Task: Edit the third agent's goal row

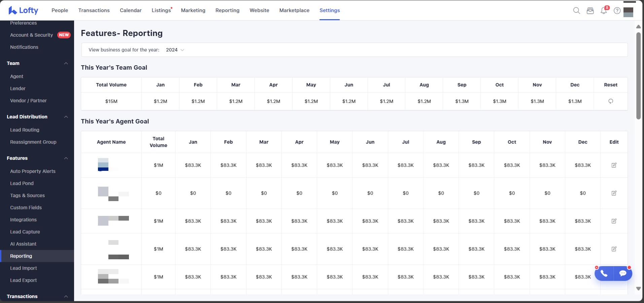Action: pyautogui.click(x=614, y=221)
